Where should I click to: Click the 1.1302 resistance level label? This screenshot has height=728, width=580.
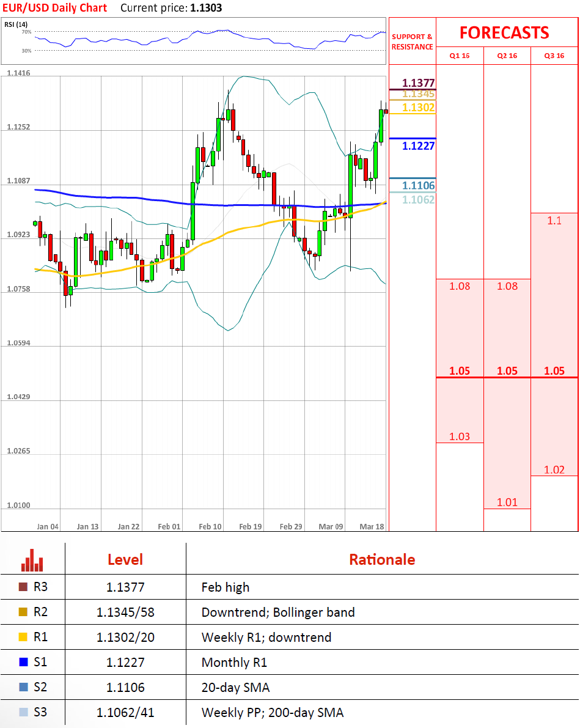point(419,107)
